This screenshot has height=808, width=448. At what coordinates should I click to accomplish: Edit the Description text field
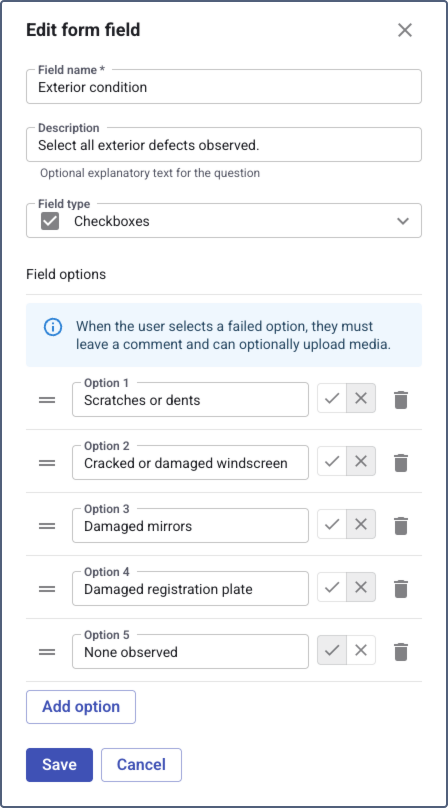coord(224,145)
